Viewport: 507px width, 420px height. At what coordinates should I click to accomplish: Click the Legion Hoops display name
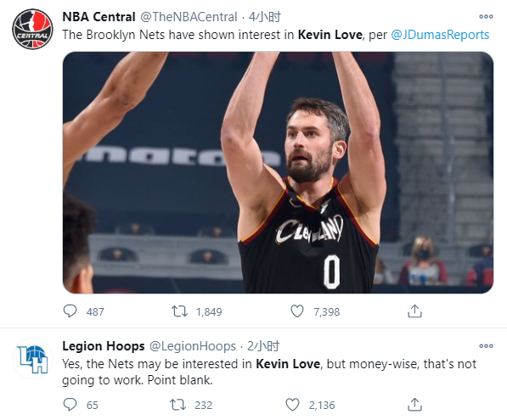(104, 346)
